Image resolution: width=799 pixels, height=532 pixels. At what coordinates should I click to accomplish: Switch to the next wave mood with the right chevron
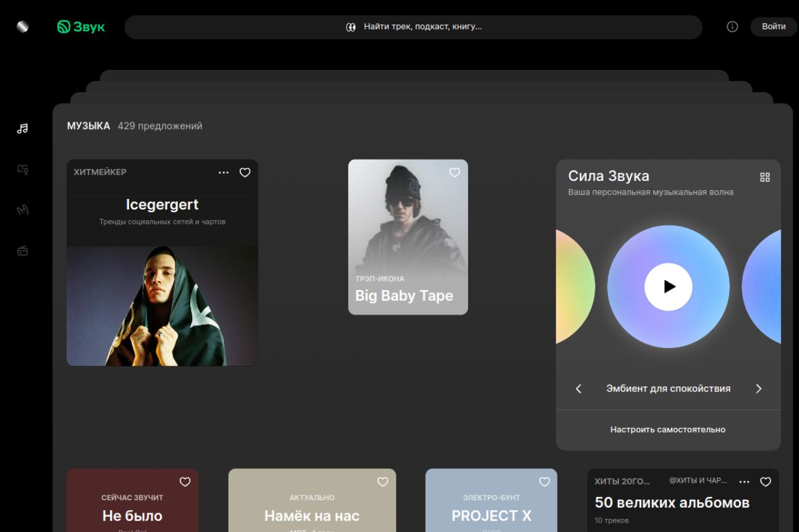pos(758,389)
